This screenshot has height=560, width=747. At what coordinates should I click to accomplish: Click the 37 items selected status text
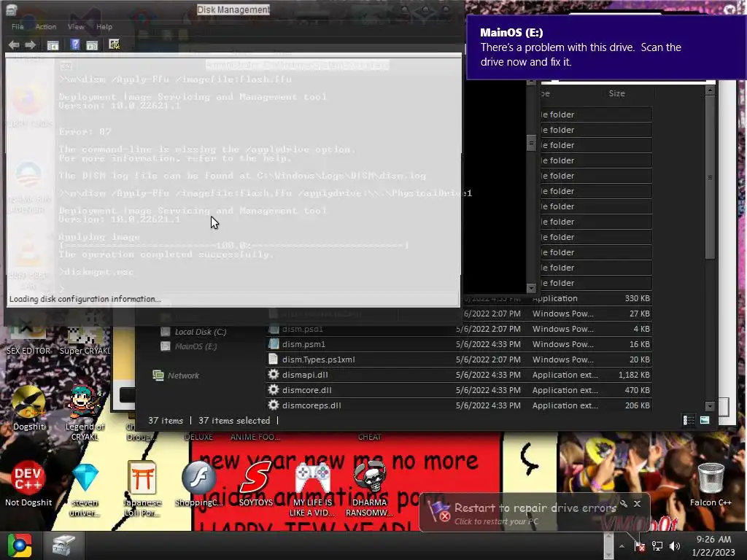234,421
